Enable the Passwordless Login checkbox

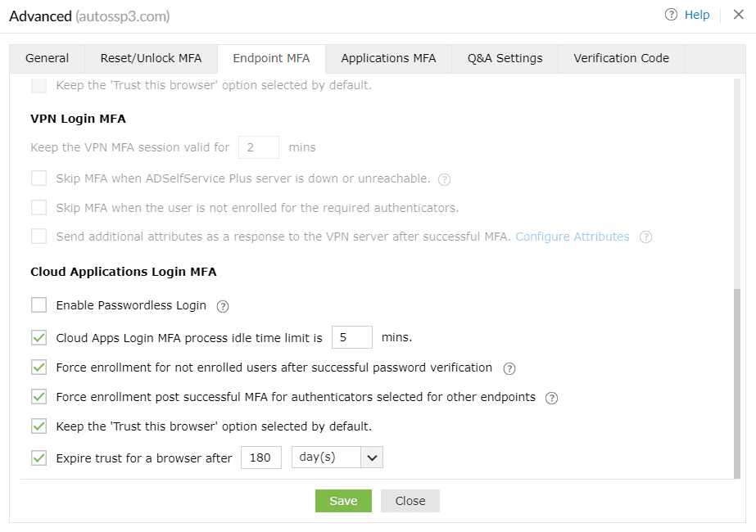(38, 305)
